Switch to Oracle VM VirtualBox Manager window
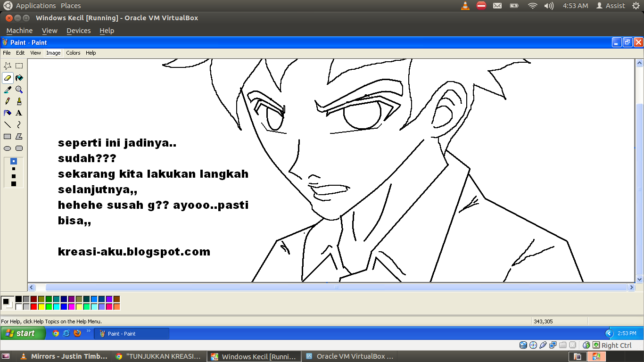 pos(350,356)
